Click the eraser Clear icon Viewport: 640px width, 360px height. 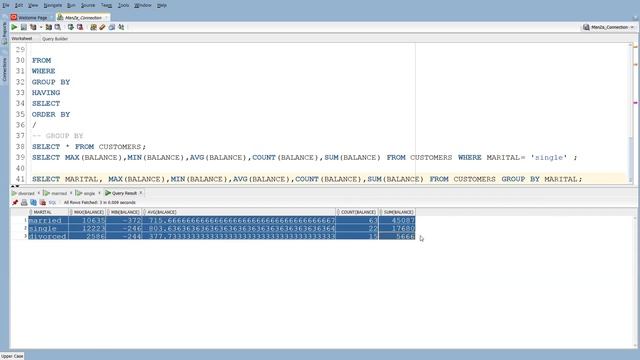point(102,27)
